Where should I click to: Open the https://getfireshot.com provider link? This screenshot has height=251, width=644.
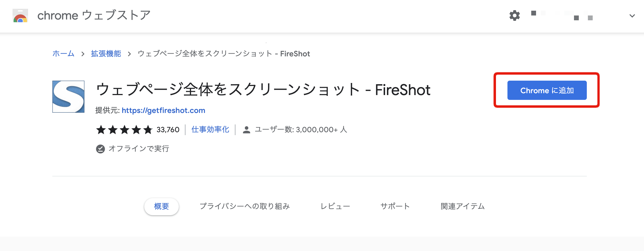[x=164, y=110]
